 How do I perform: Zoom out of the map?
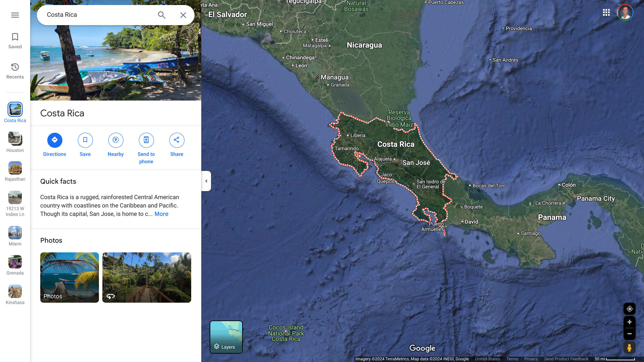(x=629, y=334)
